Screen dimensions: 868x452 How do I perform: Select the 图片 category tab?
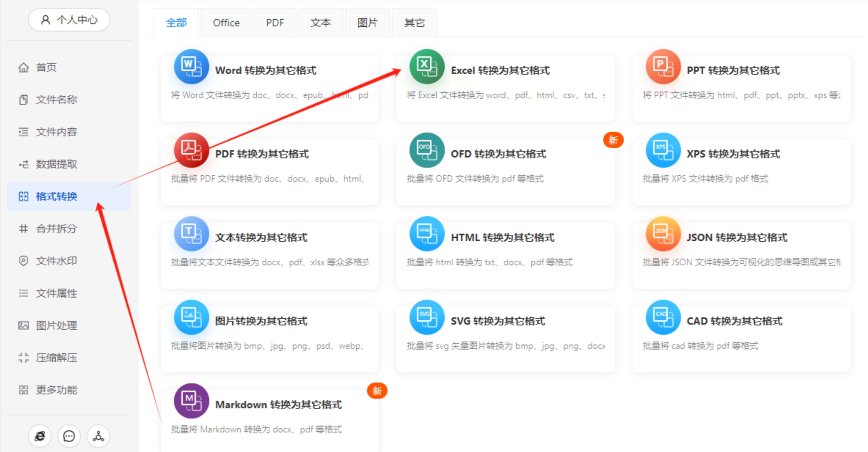367,23
